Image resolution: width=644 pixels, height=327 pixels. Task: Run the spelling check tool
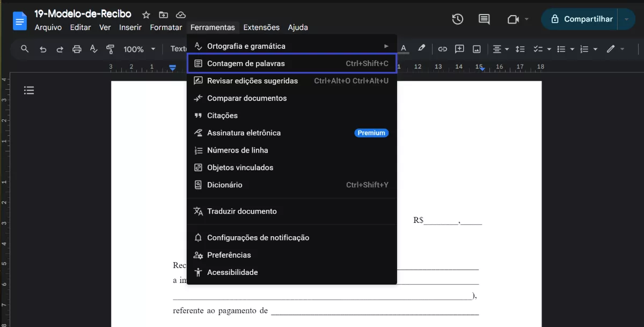click(93, 49)
